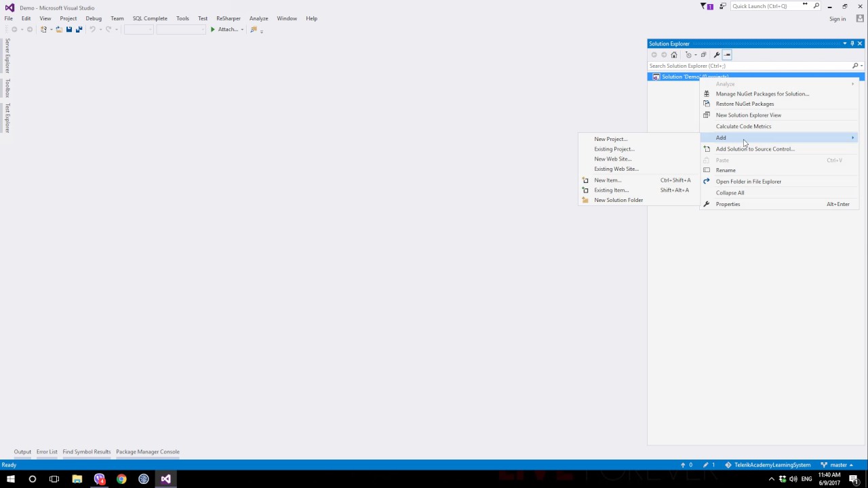Click the Windows Start button

(x=10, y=479)
